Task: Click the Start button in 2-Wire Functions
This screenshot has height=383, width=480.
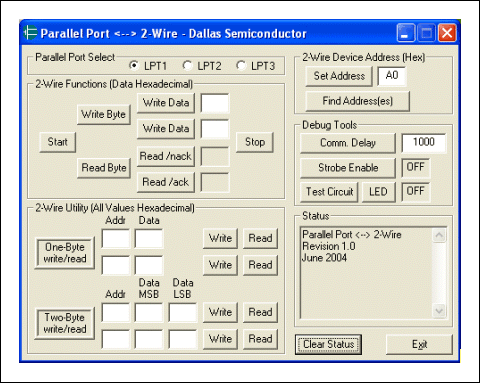Action: click(58, 142)
